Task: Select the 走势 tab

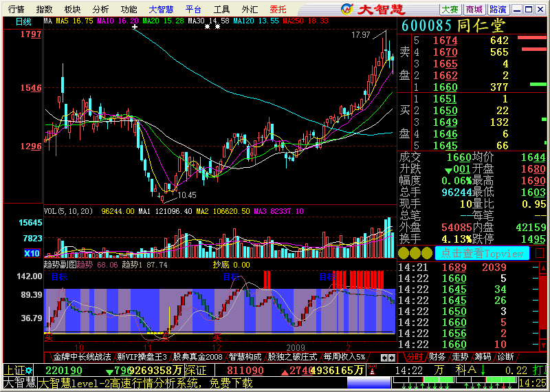Action: coord(460,357)
